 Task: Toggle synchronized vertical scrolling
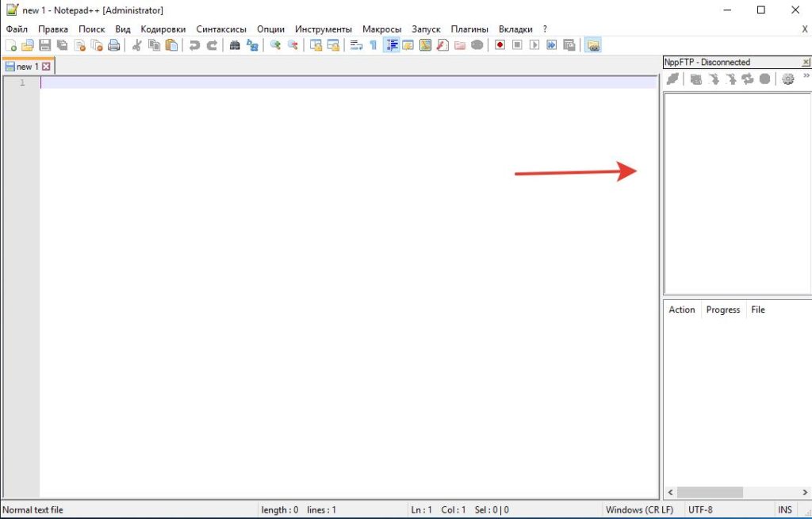(x=316, y=45)
